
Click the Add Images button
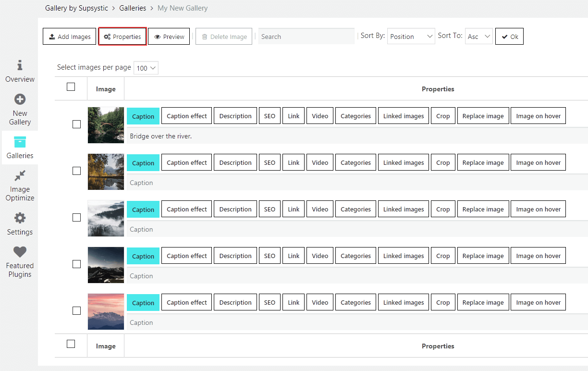[x=69, y=37]
